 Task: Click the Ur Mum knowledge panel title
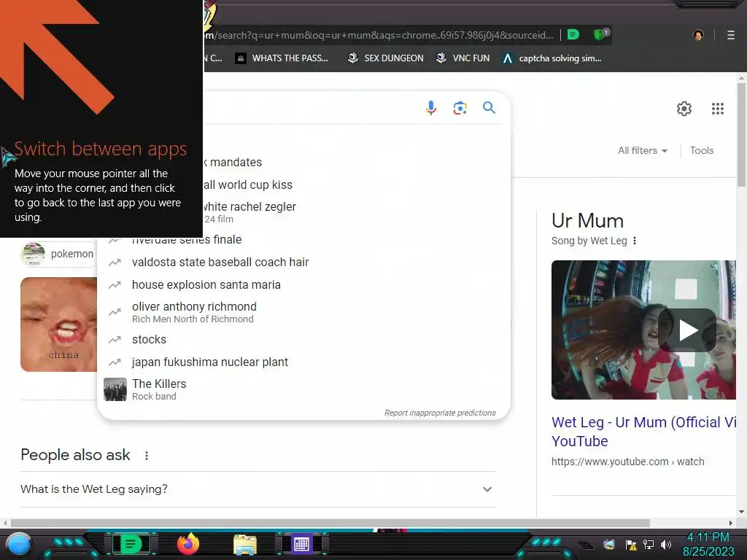[587, 220]
